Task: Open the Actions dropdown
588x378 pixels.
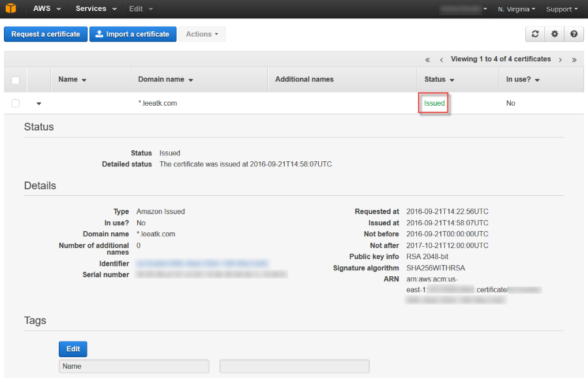Action: [x=202, y=34]
